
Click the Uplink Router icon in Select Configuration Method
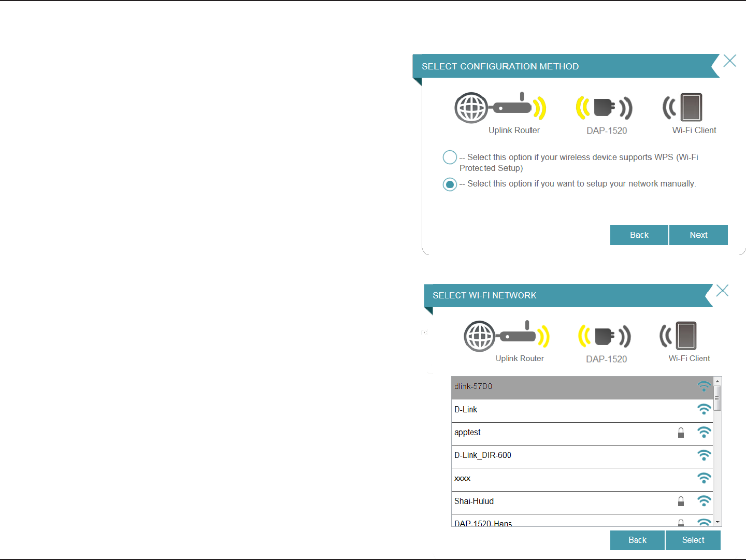pos(500,107)
